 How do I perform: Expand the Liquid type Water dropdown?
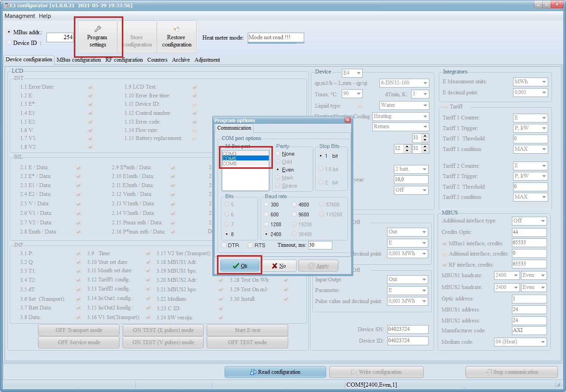(404, 105)
